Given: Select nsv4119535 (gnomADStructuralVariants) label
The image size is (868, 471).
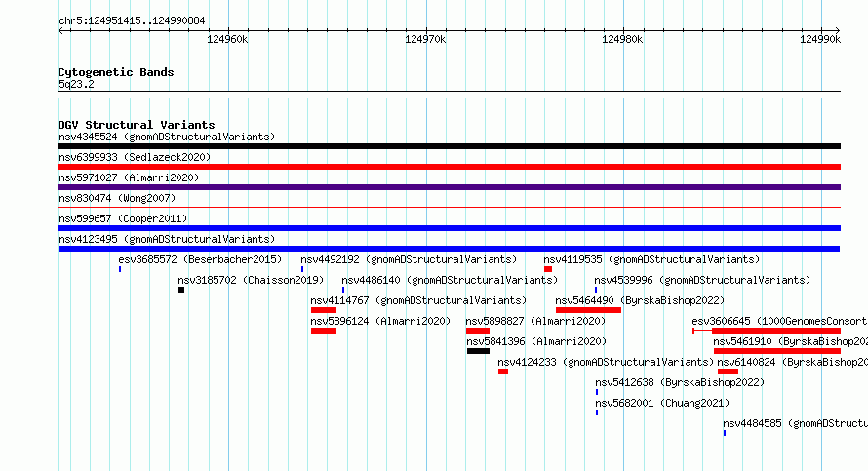Looking at the screenshot, I should pyautogui.click(x=651, y=259).
